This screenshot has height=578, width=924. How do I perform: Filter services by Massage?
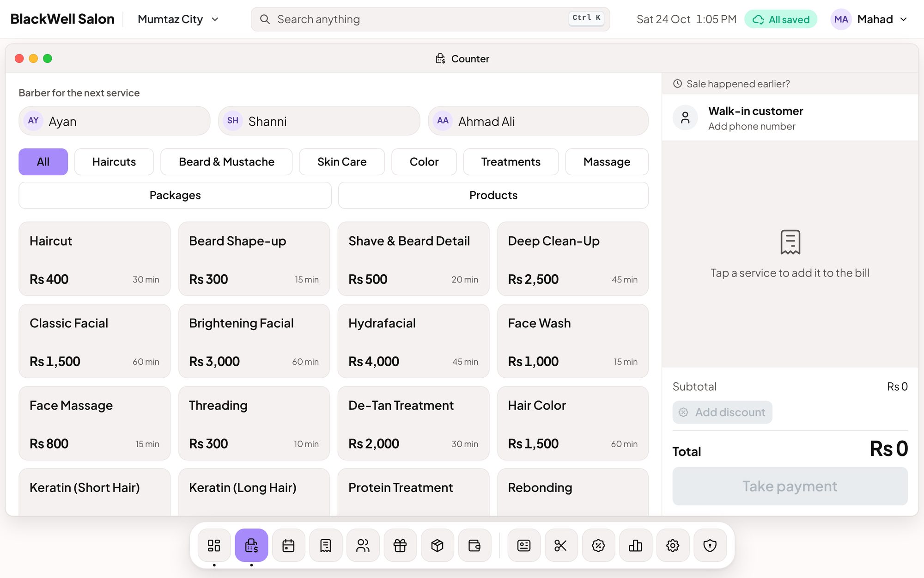607,162
